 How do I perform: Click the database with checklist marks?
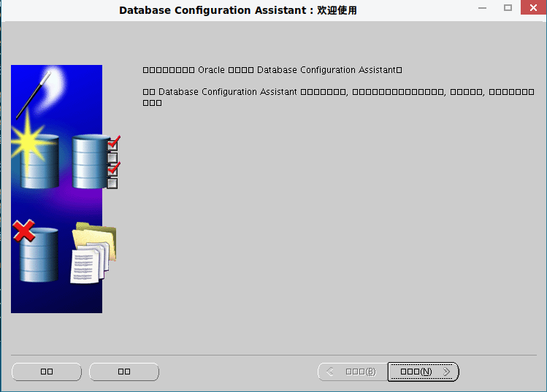[96, 161]
